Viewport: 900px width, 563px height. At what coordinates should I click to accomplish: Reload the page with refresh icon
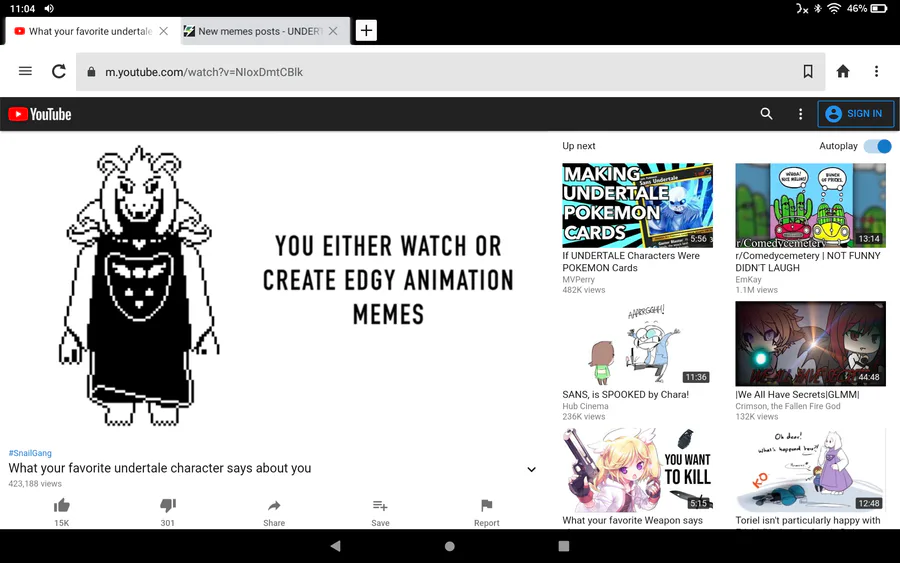59,71
